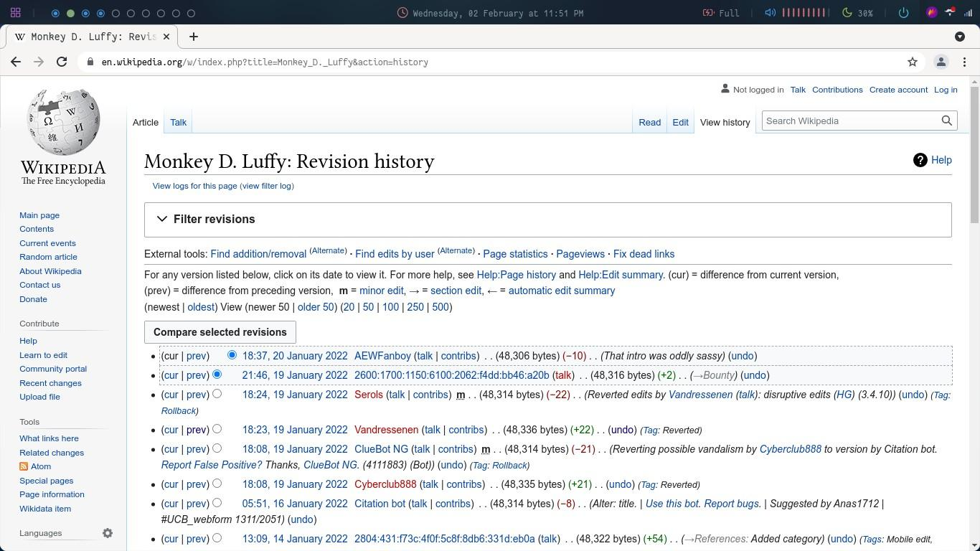The image size is (980, 551).
Task: Open the browser three-dot menu
Action: tap(965, 62)
